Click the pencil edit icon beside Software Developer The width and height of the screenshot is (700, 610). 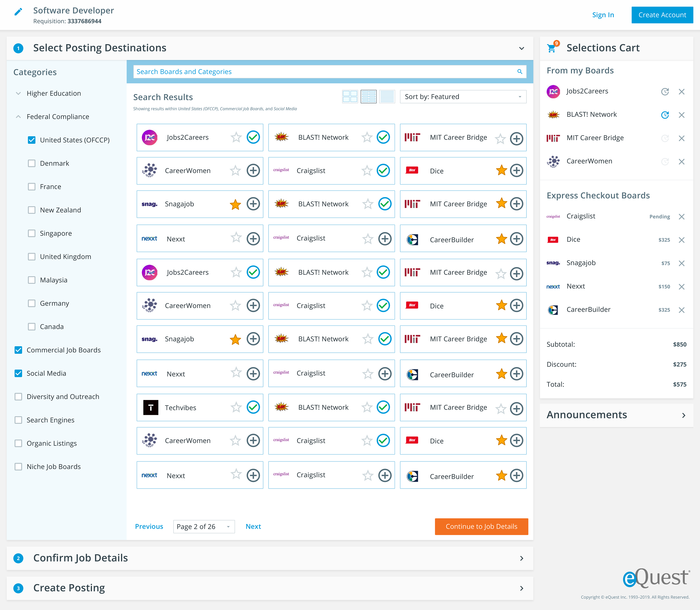[18, 12]
